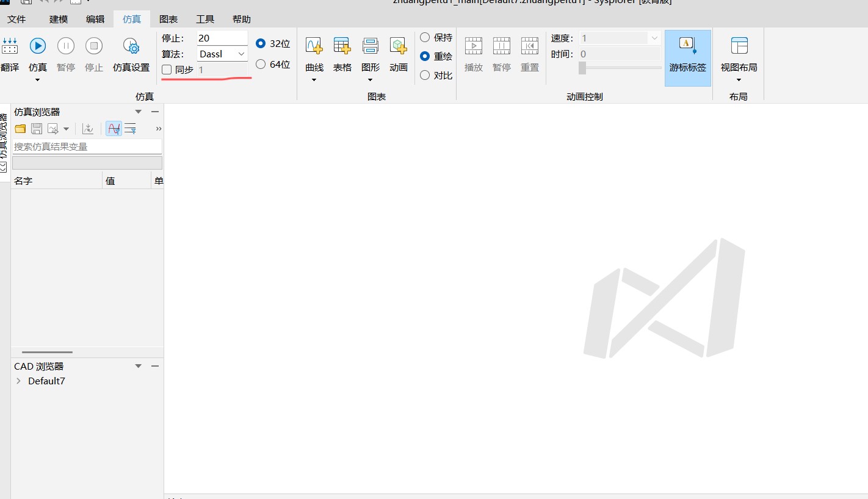Open the 文件 (File) menu

coord(16,19)
